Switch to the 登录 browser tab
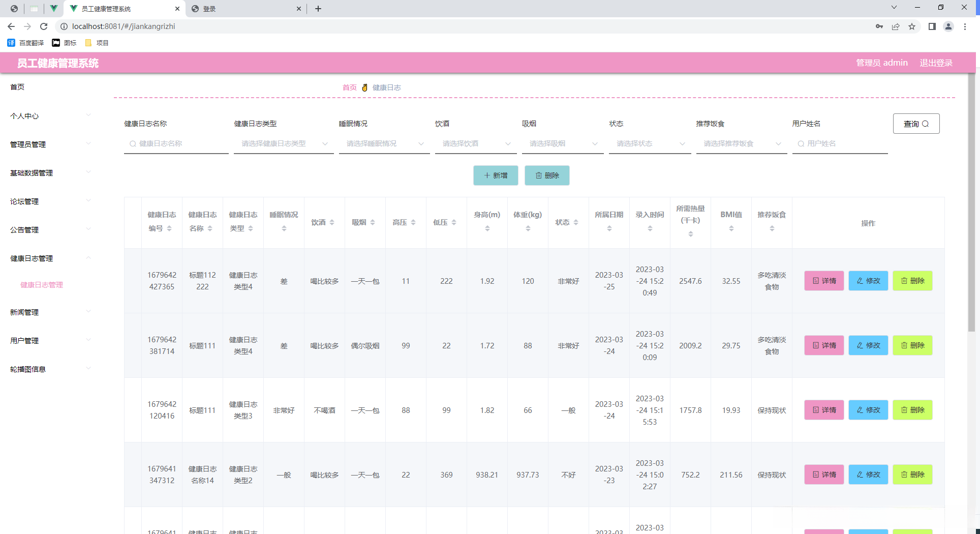 point(247,9)
